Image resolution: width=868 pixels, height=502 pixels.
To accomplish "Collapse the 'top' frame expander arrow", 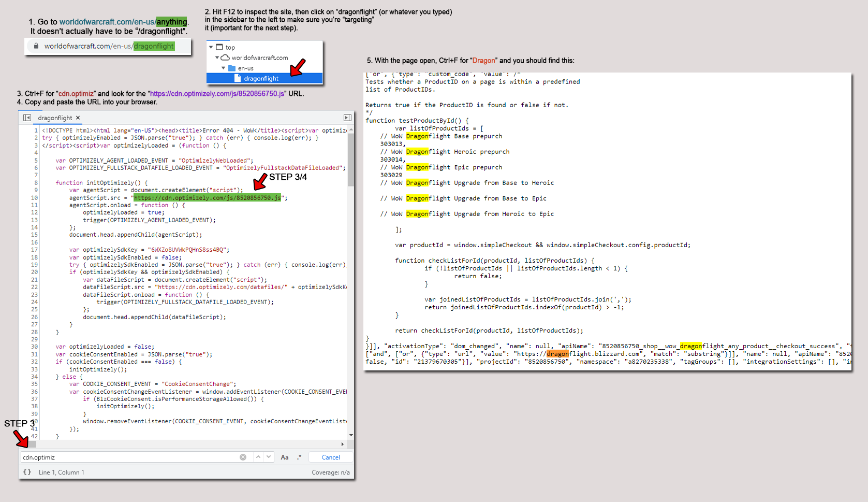I will coord(211,47).
